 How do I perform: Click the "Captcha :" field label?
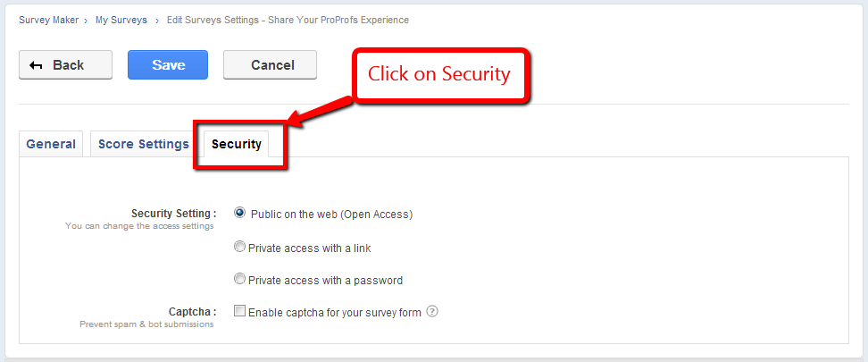click(193, 312)
